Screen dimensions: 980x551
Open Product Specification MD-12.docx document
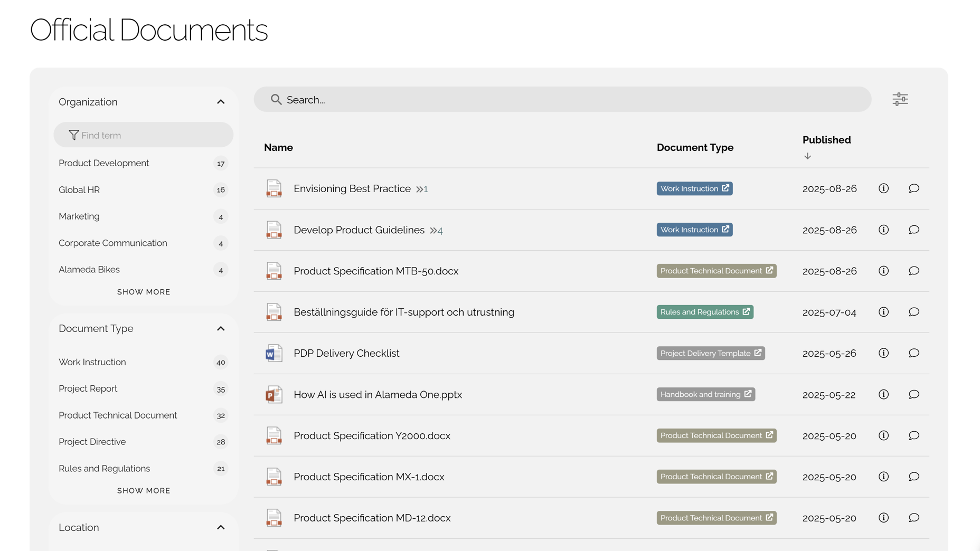[x=372, y=518]
